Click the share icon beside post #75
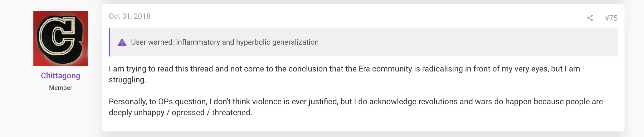Screen dimensions: 644x137 590,18
